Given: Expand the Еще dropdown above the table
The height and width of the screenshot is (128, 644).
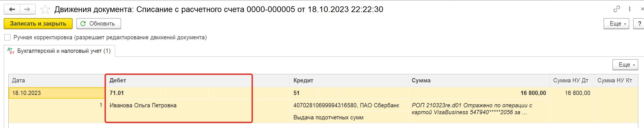Looking at the screenshot, I should [625, 65].
